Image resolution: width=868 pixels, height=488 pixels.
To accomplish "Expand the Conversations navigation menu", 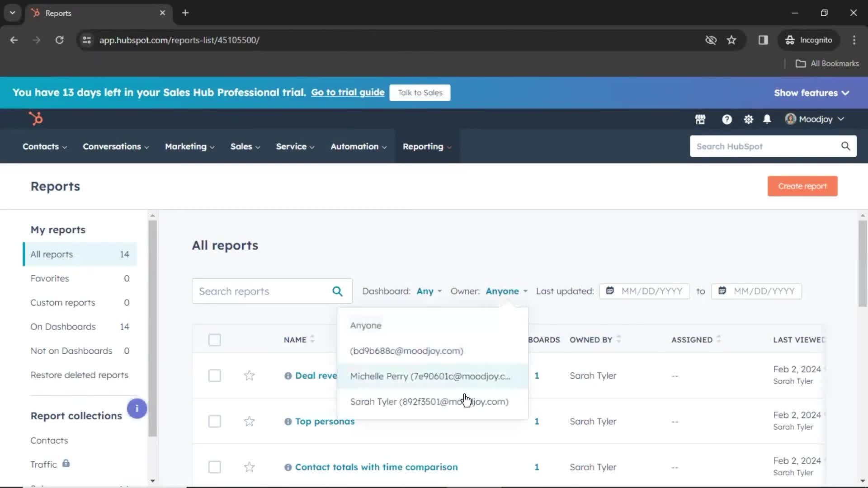I will click(116, 146).
